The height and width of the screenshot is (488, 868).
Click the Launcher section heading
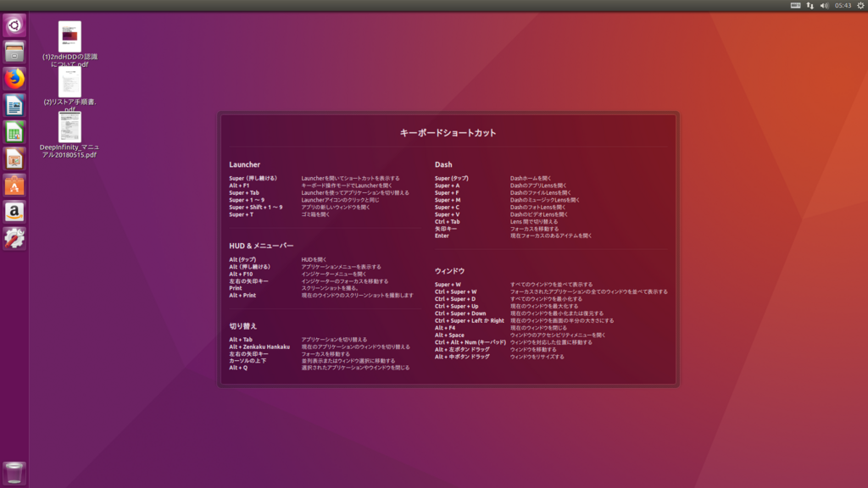click(245, 164)
